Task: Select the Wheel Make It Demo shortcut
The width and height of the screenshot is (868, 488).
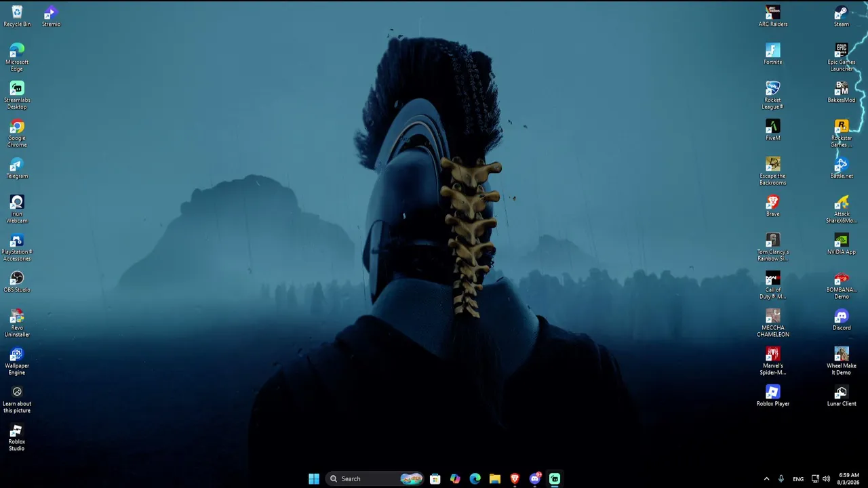Action: (x=842, y=361)
